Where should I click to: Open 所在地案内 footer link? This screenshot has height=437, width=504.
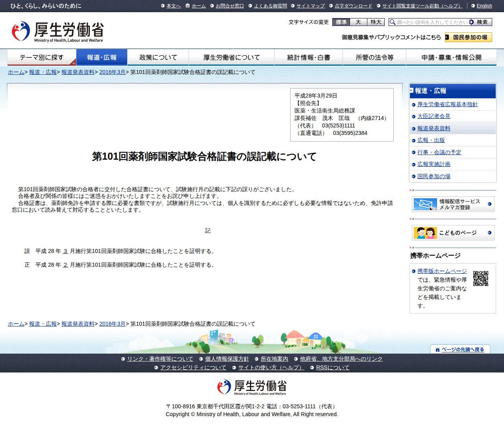(x=274, y=359)
